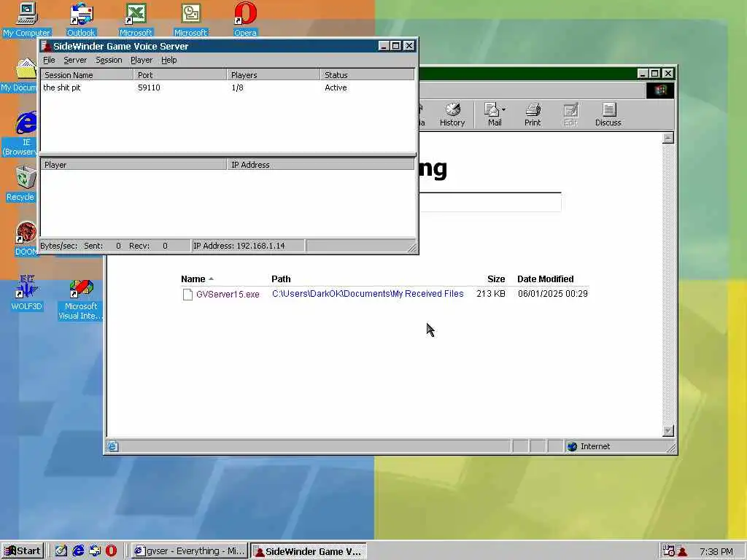The image size is (747, 560).
Task: Click the first quick launch notepad icon
Action: pos(61,551)
